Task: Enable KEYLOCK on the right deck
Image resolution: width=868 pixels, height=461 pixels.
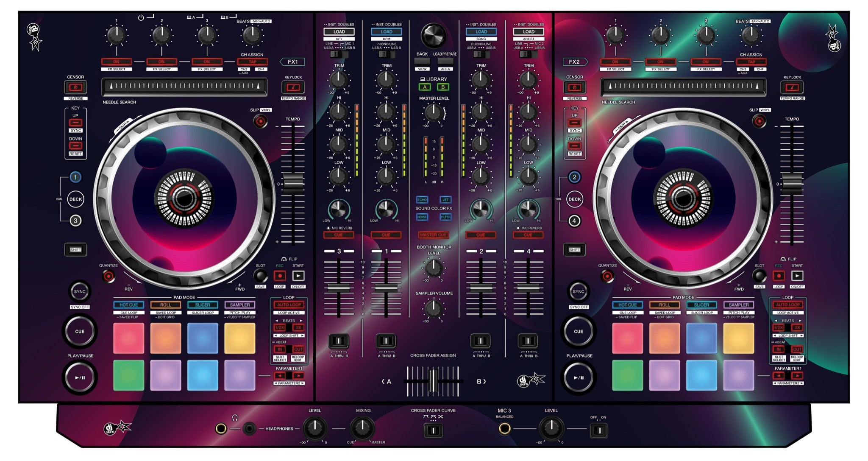Action: (792, 88)
